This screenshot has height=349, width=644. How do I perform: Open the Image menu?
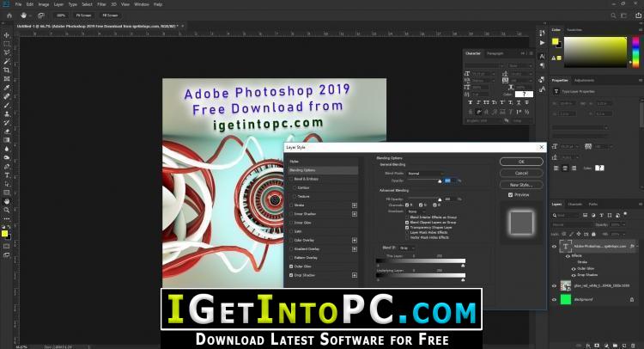(44, 4)
